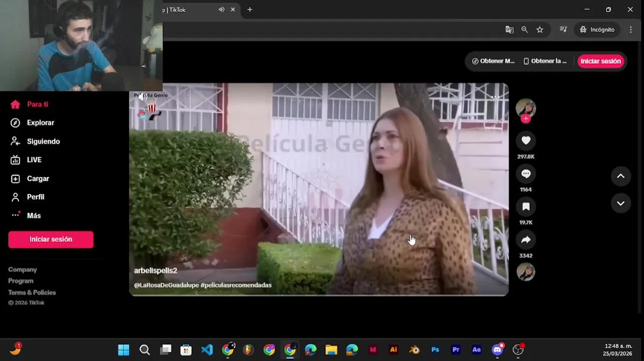Open Adobe InDesign from the taskbar
Viewport: 644px width, 361px height.
(x=373, y=350)
